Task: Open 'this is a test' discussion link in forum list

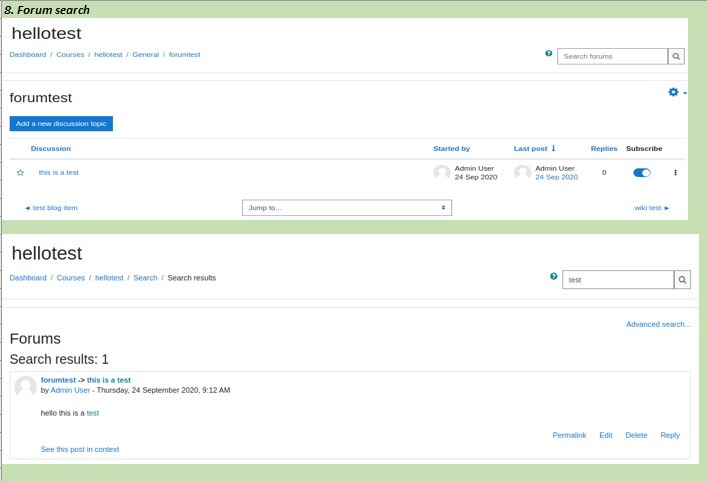Action: point(59,172)
